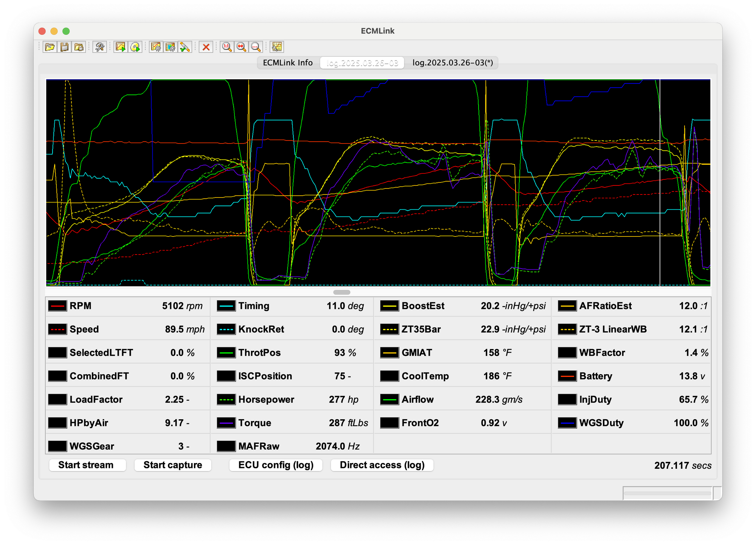Viewport: 756px width, 545px height.
Task: Open Direct access (log)
Action: [382, 465]
